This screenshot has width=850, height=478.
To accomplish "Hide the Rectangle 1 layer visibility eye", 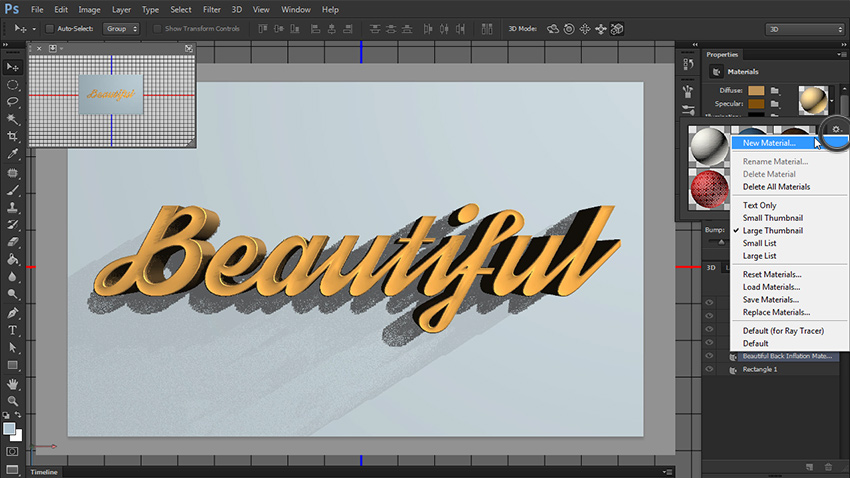I will [710, 369].
